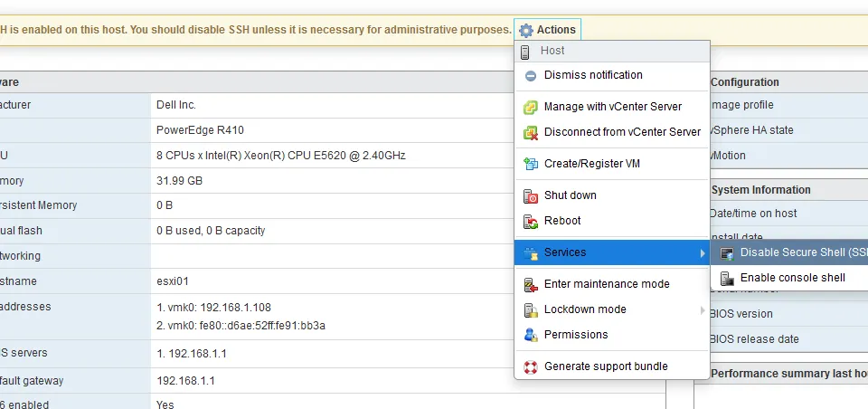Select Services in the Actions menu
868x409 pixels.
pyautogui.click(x=565, y=252)
